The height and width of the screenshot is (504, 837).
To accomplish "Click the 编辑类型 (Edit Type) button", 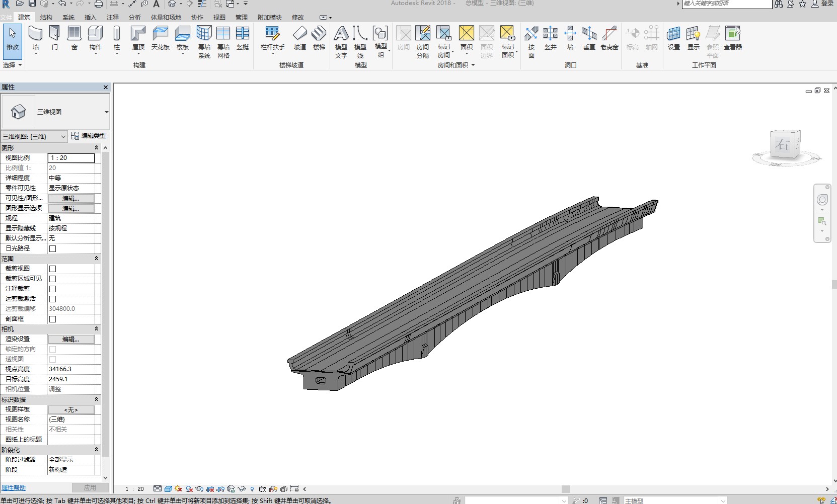I will tap(89, 136).
